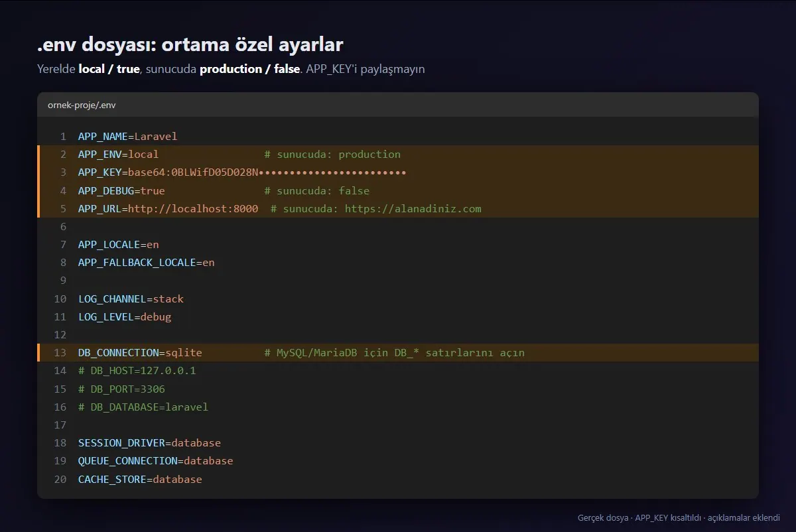Click the bold 'production / false' subtitle text
Viewport: 796px width, 532px height.
[250, 69]
